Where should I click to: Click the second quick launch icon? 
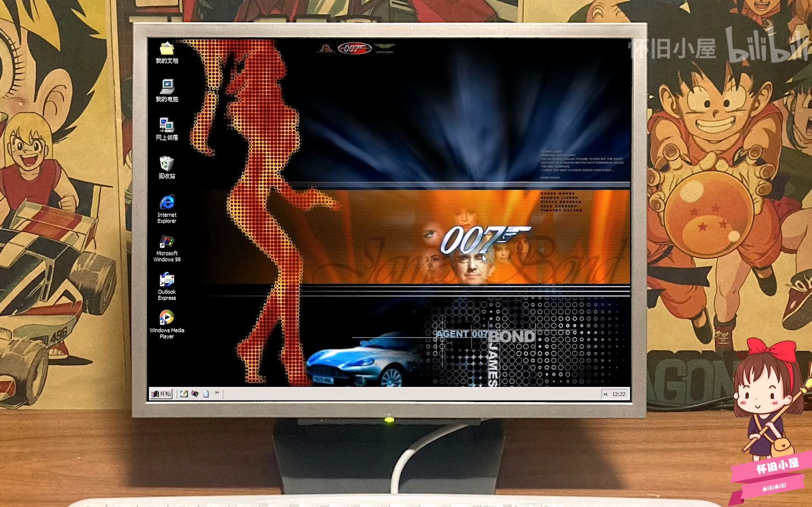pyautogui.click(x=195, y=394)
